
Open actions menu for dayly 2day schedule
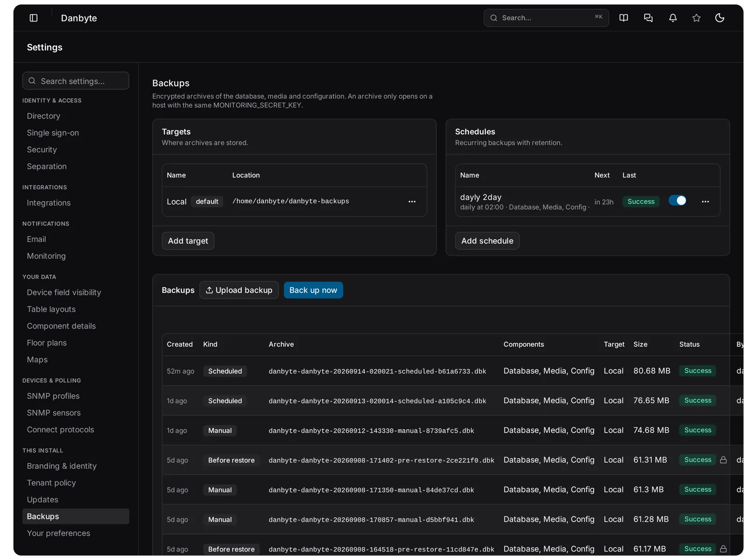coord(705,201)
